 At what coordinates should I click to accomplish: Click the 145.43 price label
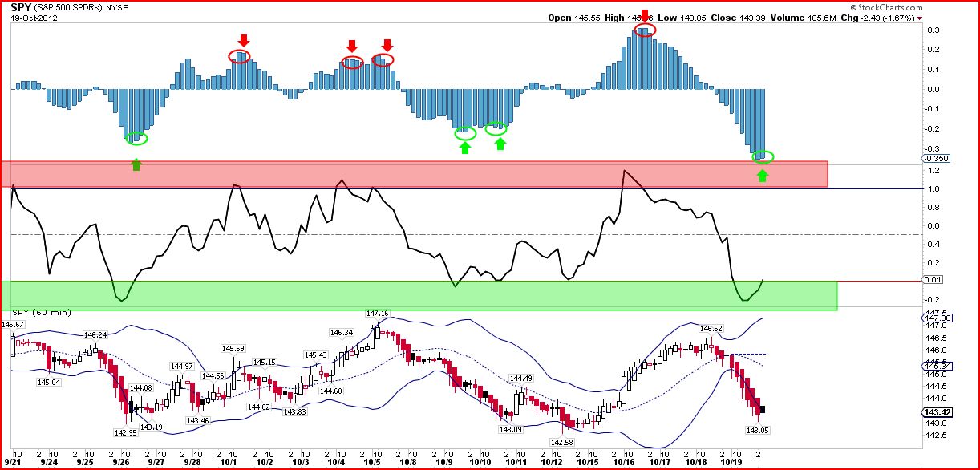click(x=315, y=355)
